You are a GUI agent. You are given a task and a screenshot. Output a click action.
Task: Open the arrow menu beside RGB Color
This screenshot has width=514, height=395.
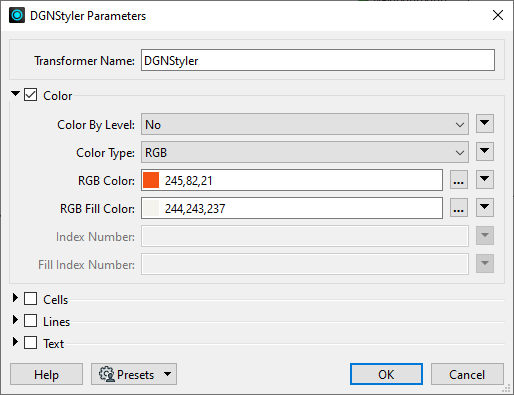(485, 180)
